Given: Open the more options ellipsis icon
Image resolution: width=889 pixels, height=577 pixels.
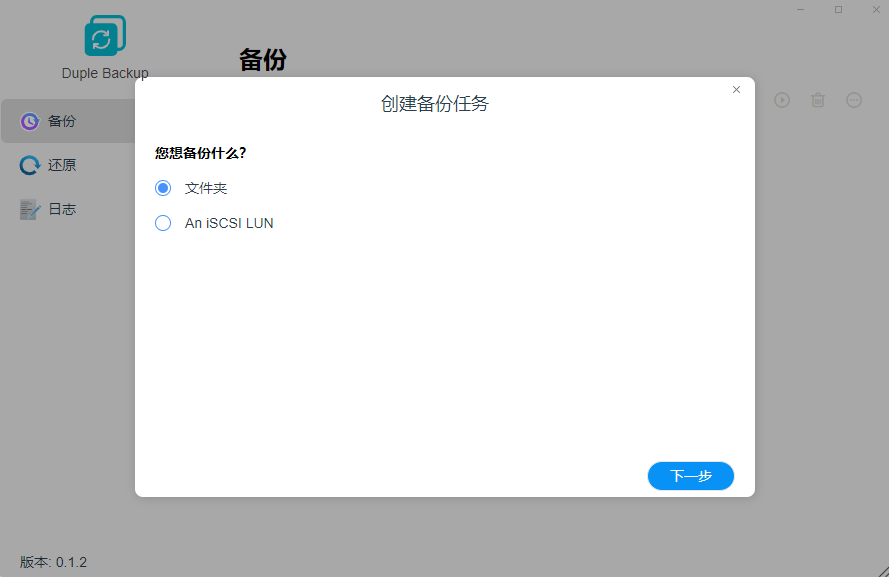Looking at the screenshot, I should click(x=854, y=100).
